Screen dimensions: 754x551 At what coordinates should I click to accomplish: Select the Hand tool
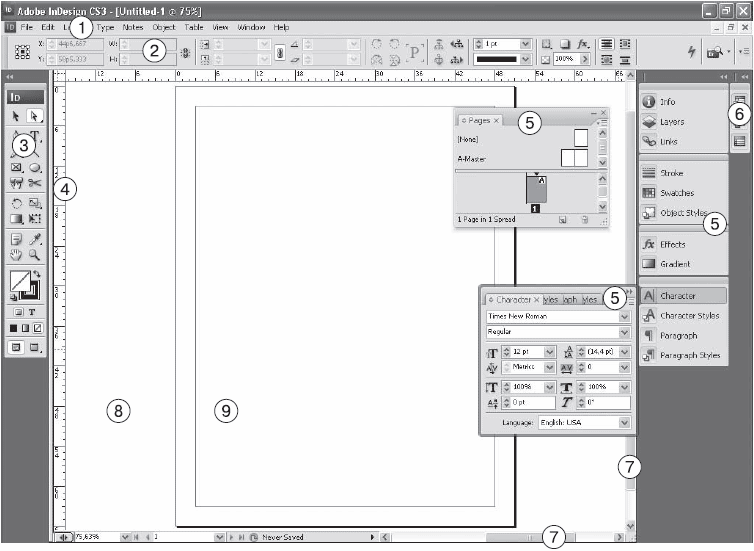click(x=17, y=255)
